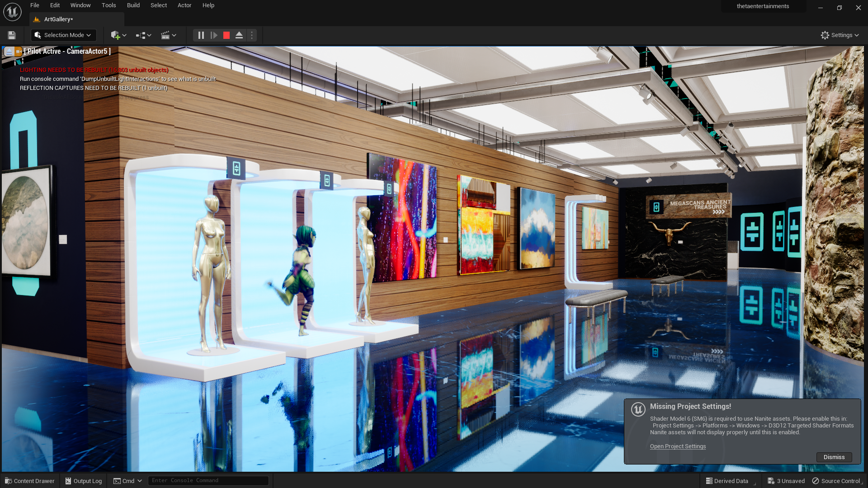Toggle camera actor pilot view icon

tap(19, 52)
